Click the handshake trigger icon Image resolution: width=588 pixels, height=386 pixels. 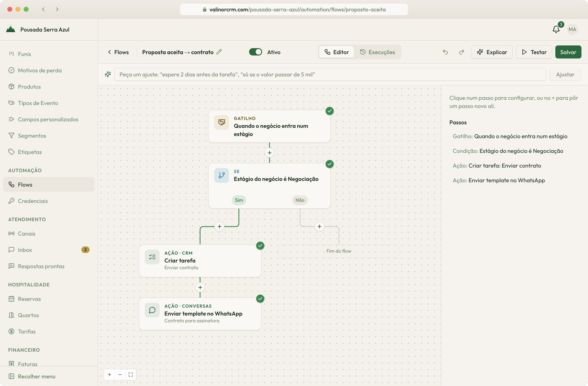click(222, 122)
